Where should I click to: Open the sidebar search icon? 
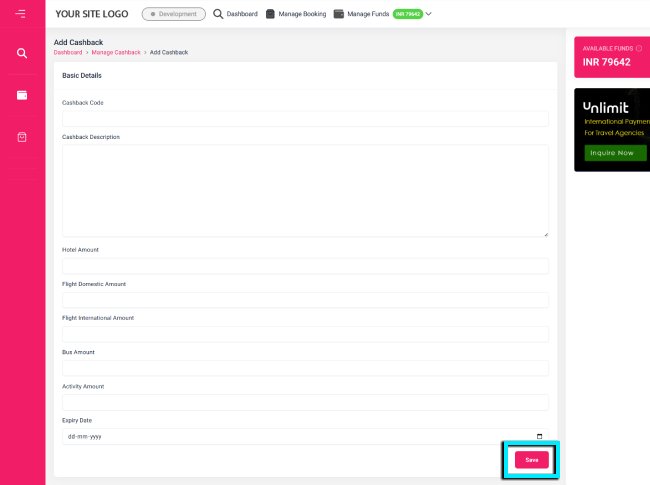point(22,53)
